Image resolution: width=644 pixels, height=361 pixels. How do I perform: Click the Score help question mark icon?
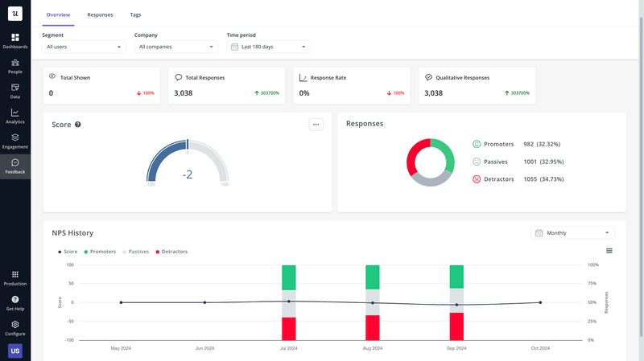point(78,125)
